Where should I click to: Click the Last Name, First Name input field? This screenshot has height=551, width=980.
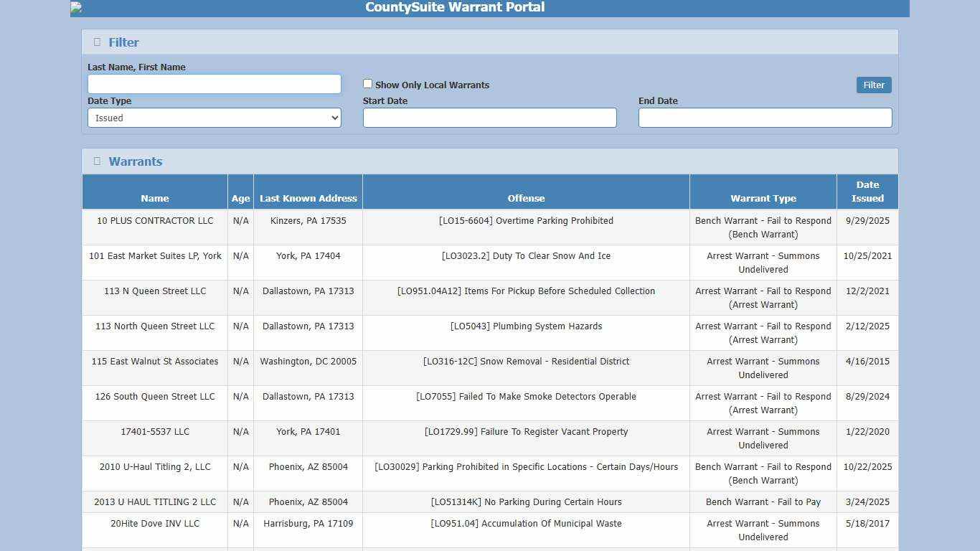click(214, 83)
